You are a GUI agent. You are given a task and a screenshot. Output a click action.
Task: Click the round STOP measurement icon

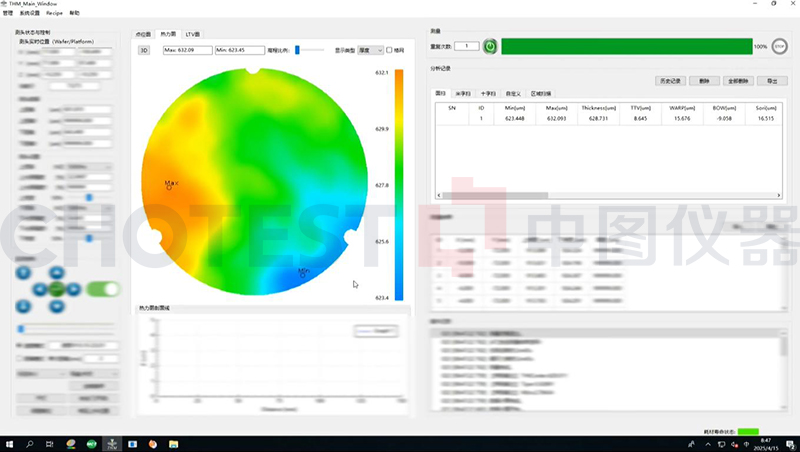coord(779,46)
